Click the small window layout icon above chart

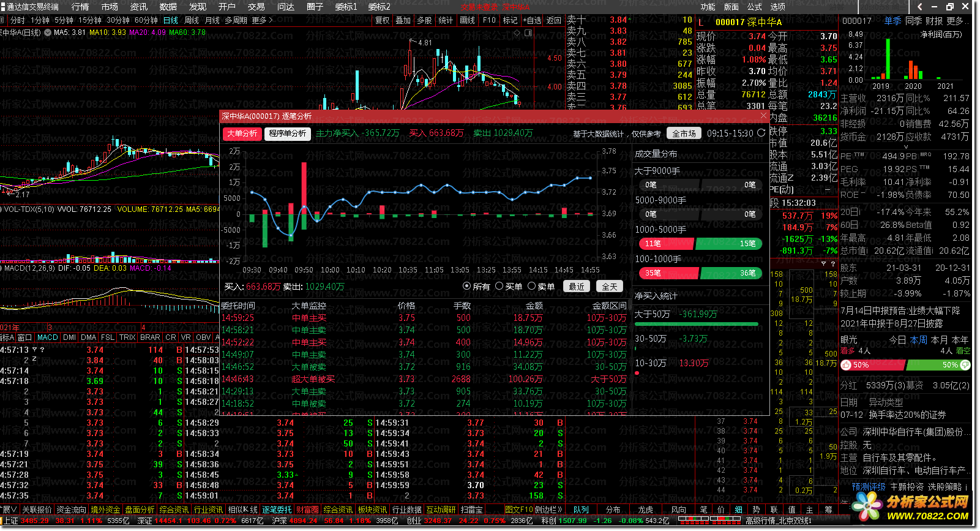point(528,32)
